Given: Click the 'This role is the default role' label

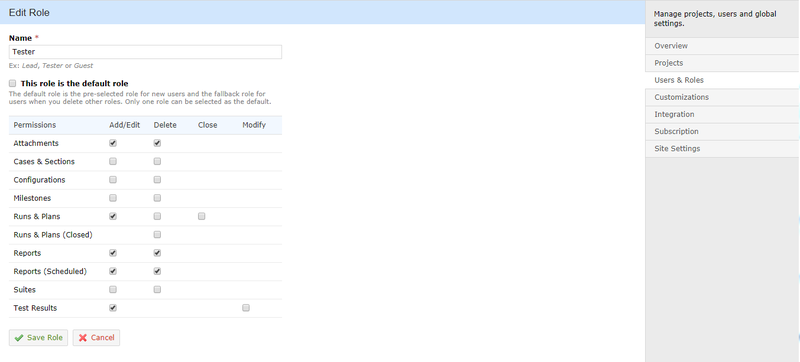Looking at the screenshot, I should [74, 84].
